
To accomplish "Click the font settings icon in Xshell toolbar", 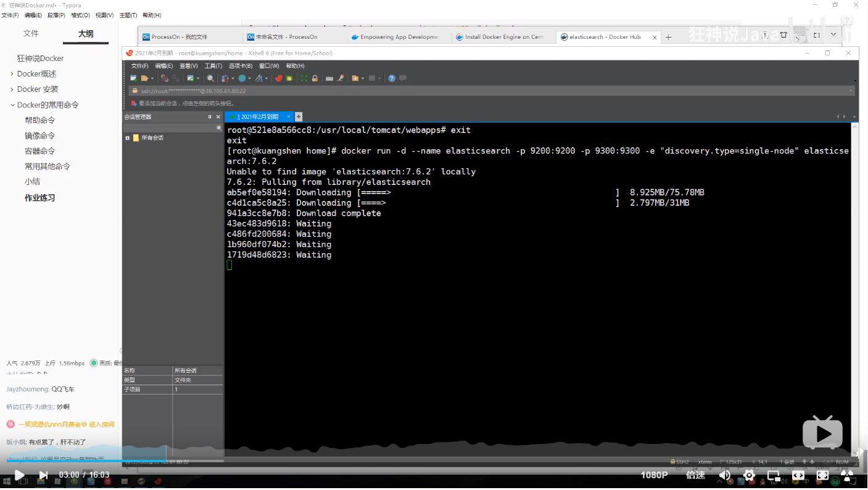I will 258,78.
